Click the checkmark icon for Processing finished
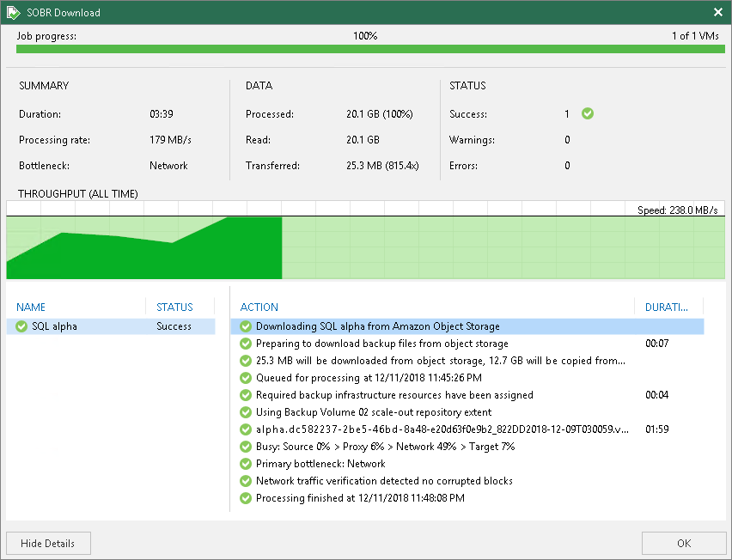Viewport: 732px width, 560px height. (x=246, y=498)
